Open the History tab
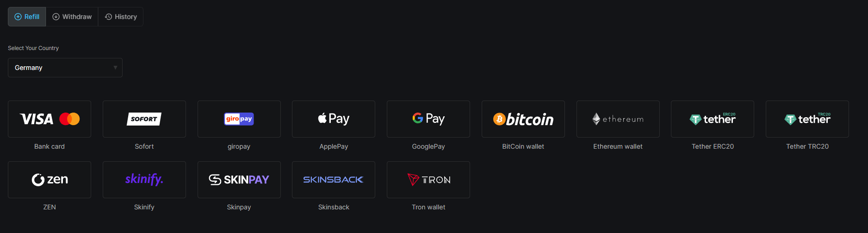Screen dimensions: 868x233 [121, 17]
